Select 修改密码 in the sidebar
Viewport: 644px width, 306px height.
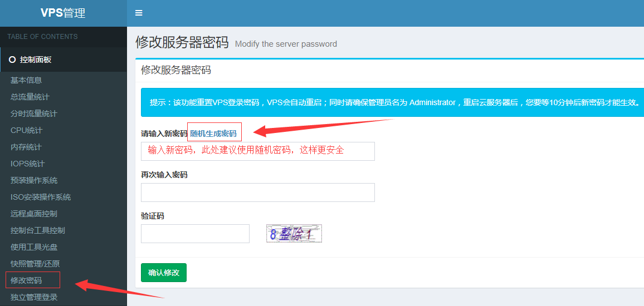click(x=26, y=280)
